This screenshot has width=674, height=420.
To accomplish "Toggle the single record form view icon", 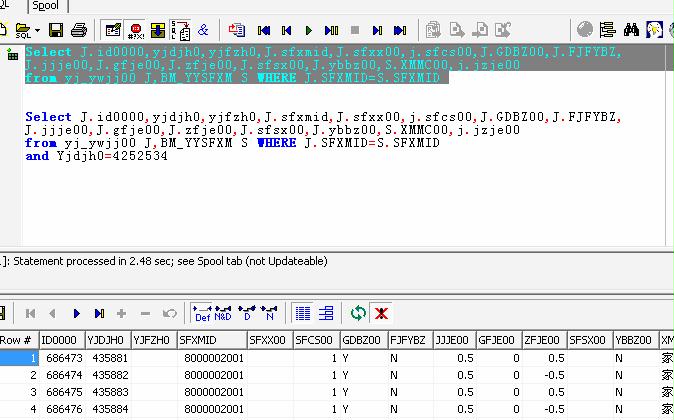I will [326, 313].
